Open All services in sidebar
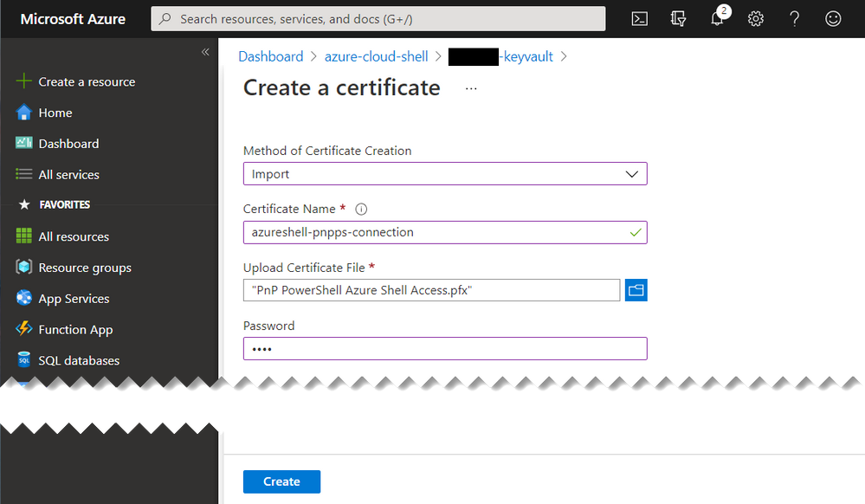Image resolution: width=865 pixels, height=504 pixels. click(69, 174)
